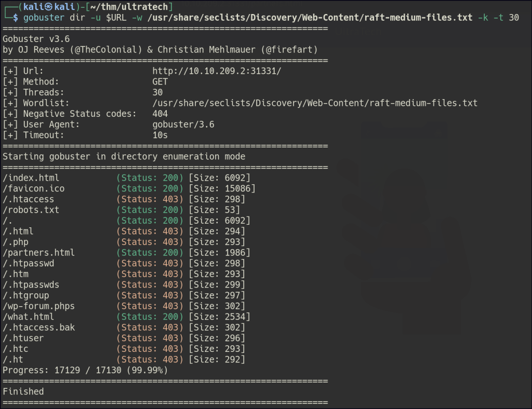Click the User Agent value gobuster/3.6
This screenshot has height=409, width=532.
coord(183,125)
